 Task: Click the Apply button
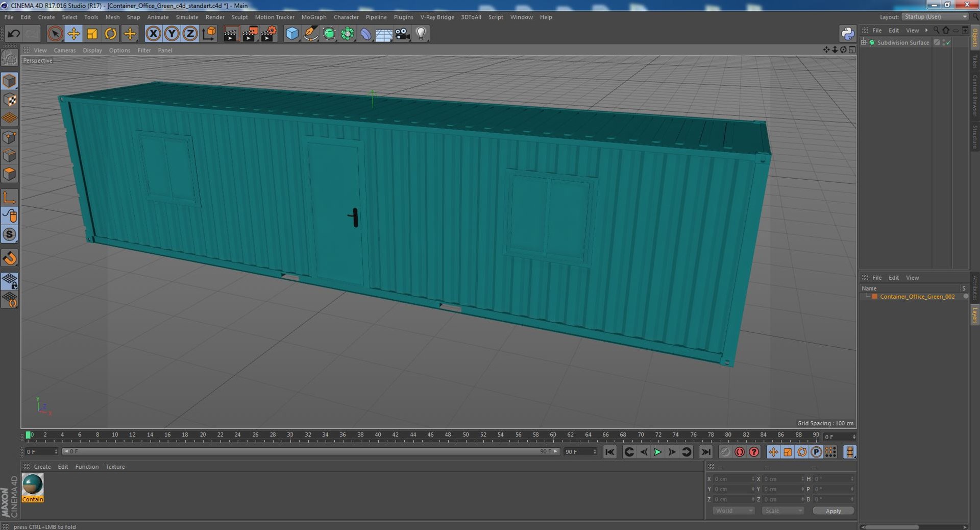pyautogui.click(x=833, y=511)
